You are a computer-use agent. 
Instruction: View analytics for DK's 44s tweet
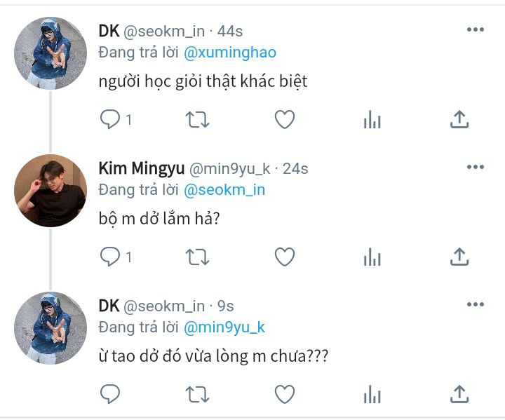(x=372, y=119)
